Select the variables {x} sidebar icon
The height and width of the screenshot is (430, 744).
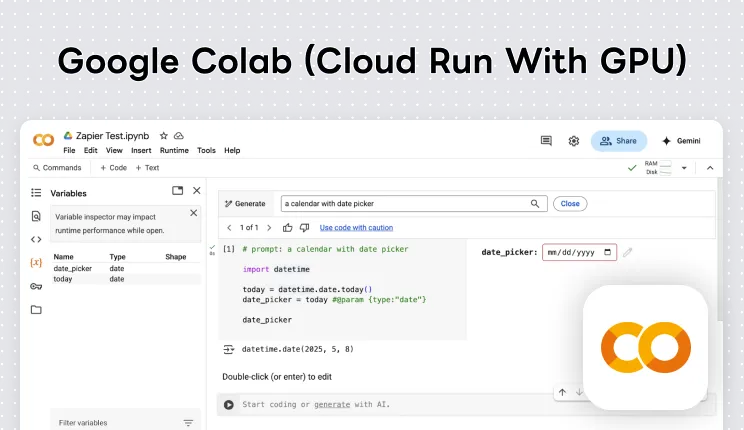pos(36,262)
